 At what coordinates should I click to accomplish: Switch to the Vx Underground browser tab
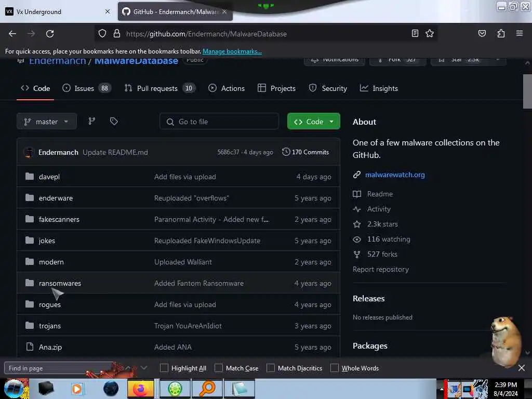click(x=58, y=11)
